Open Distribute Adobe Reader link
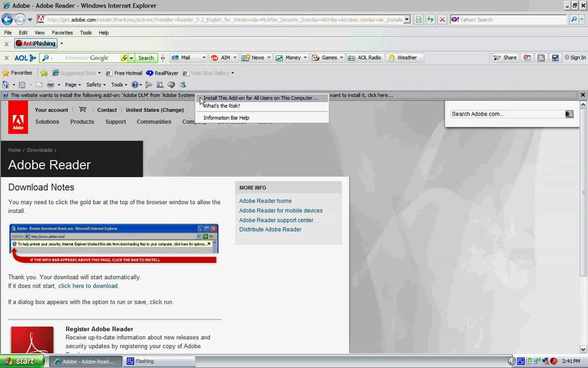Image resolution: width=588 pixels, height=368 pixels. click(x=270, y=229)
